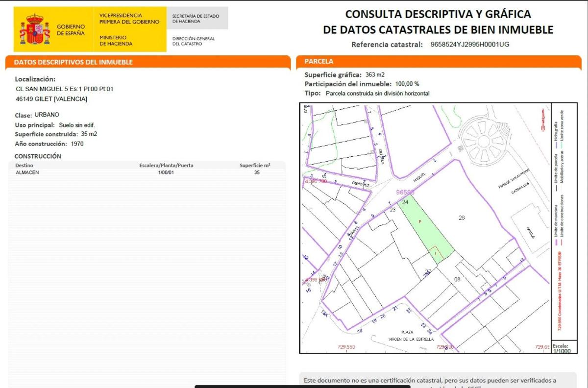Click parcel number 26 on map

[461, 218]
